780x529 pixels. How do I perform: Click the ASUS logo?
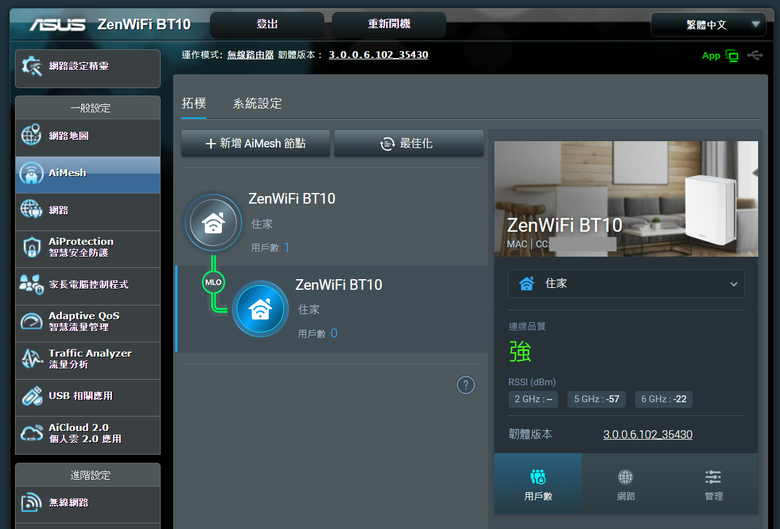tap(57, 24)
